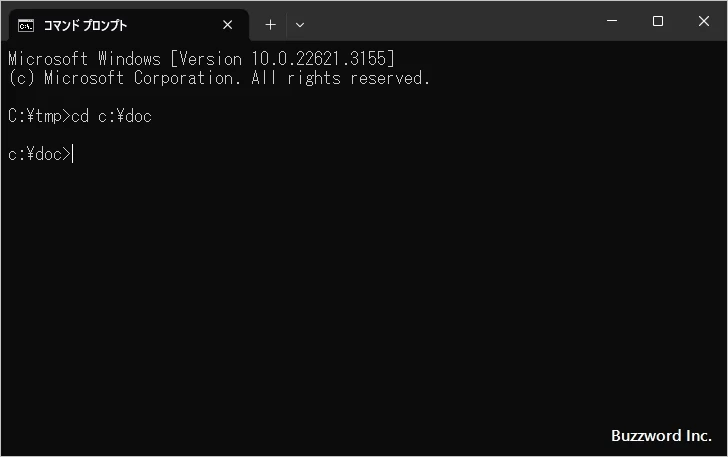Open a new tab with the plus button
The image size is (728, 457).
tap(270, 25)
